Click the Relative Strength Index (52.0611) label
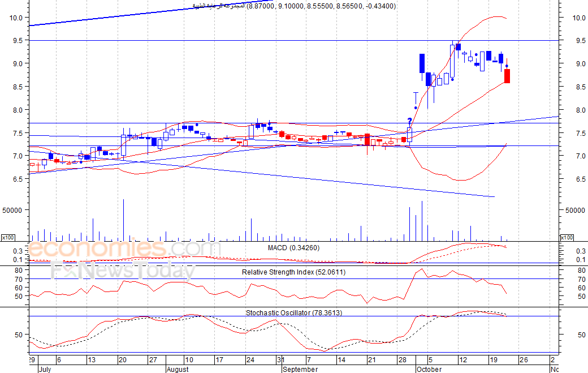This screenshot has height=373, width=588. (293, 272)
